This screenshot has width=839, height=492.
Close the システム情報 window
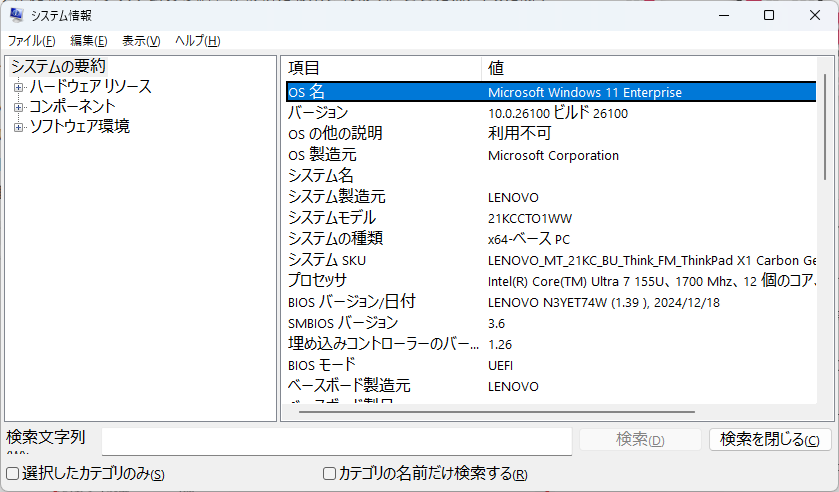pos(815,16)
